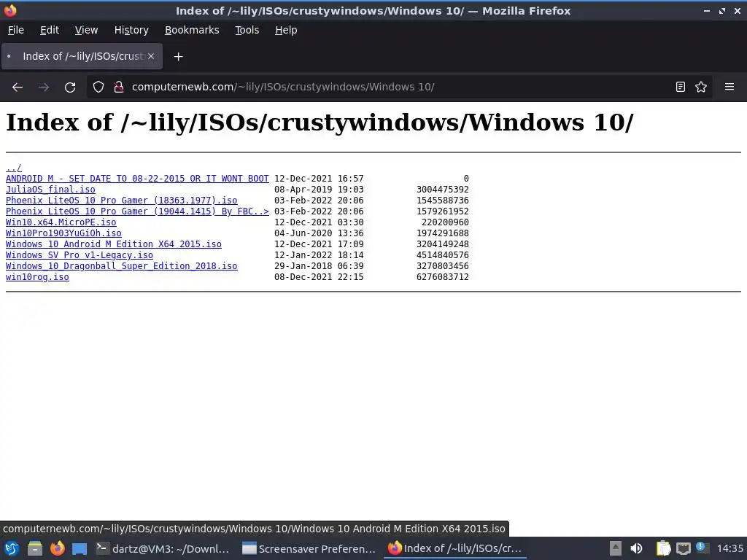Open file manager from taskbar launcher
The image size is (747, 560).
tap(35, 548)
